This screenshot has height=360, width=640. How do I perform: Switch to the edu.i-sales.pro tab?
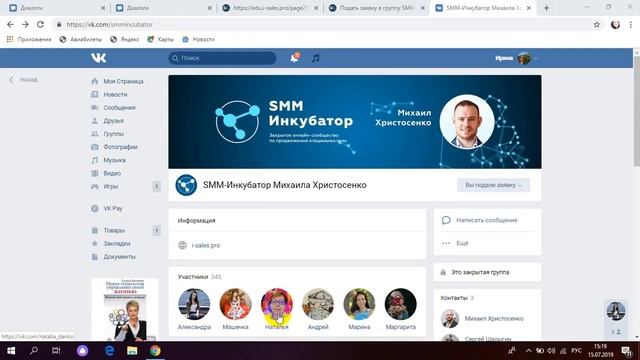270,8
